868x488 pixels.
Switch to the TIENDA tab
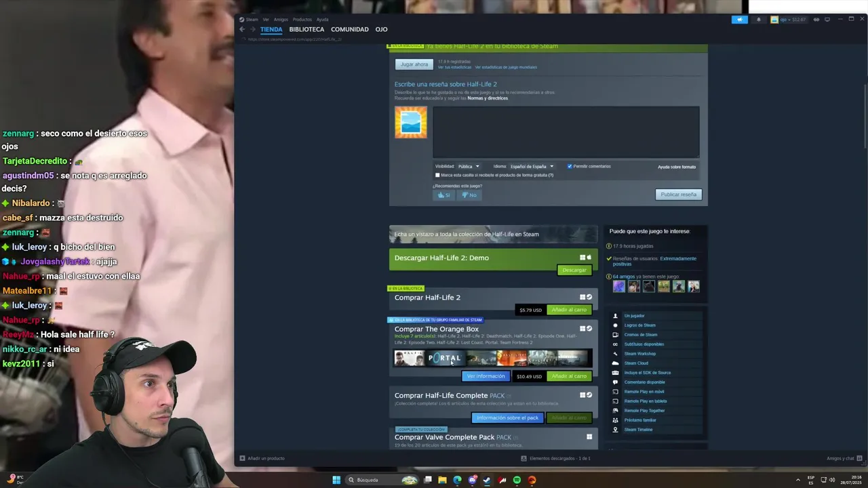pyautogui.click(x=271, y=29)
